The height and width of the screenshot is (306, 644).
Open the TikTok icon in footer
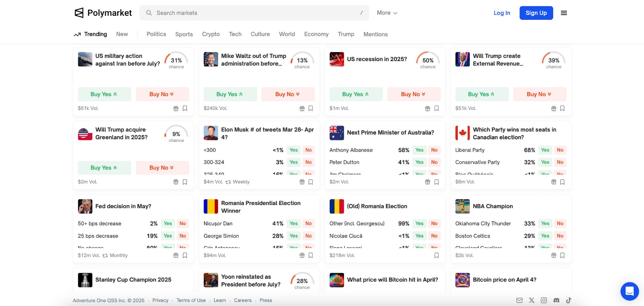pos(569,300)
